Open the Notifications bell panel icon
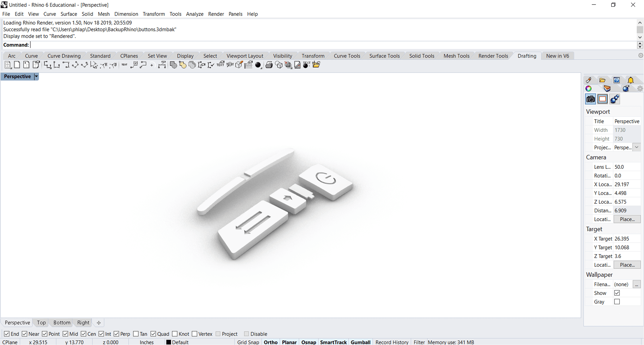This screenshot has height=345, width=644. click(x=630, y=80)
